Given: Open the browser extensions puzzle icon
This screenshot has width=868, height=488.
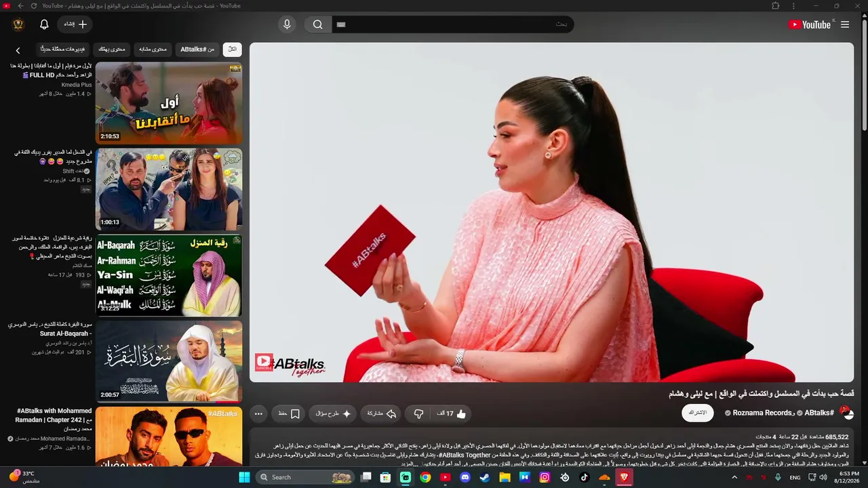Looking at the screenshot, I should [x=776, y=6].
